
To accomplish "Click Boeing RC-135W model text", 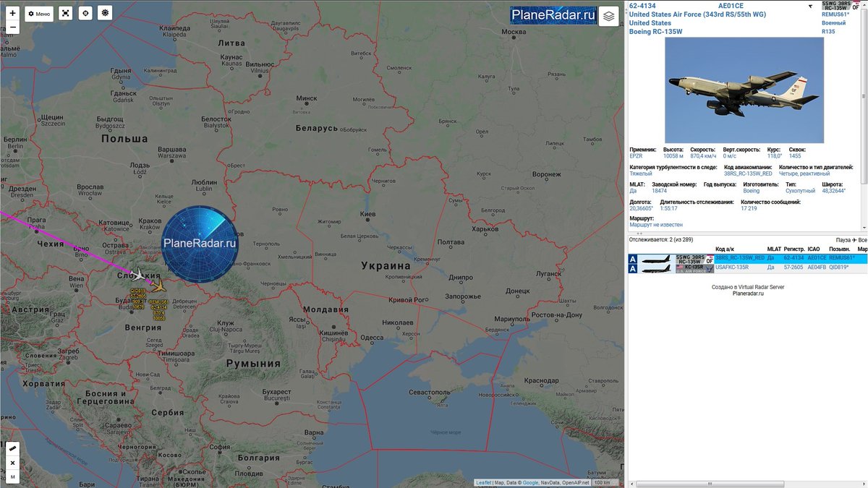I will [x=655, y=32].
